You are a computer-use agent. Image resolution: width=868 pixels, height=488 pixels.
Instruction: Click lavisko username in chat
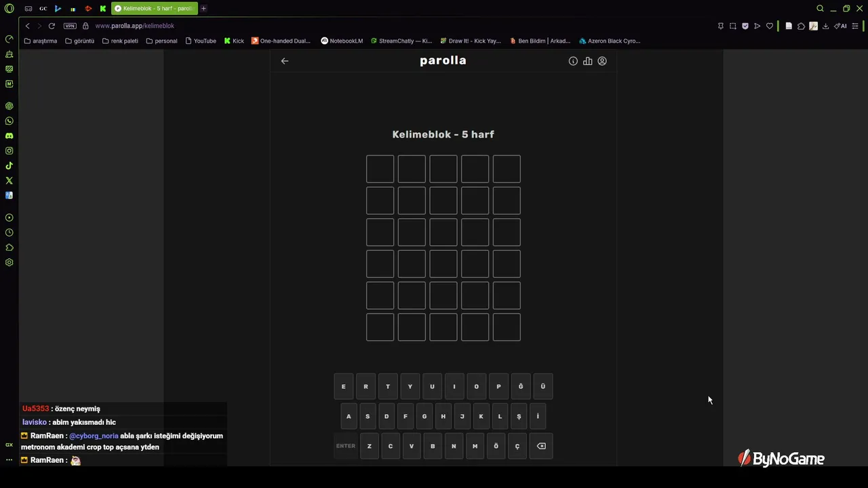[x=35, y=422]
